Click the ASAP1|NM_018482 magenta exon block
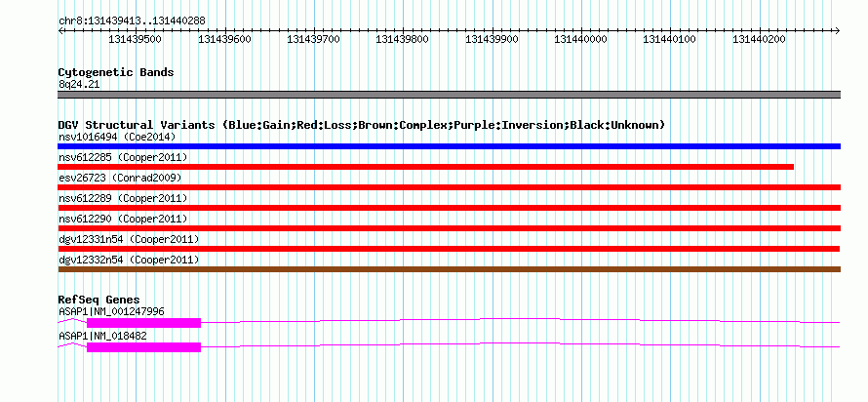This screenshot has width=868, height=402. click(x=143, y=347)
